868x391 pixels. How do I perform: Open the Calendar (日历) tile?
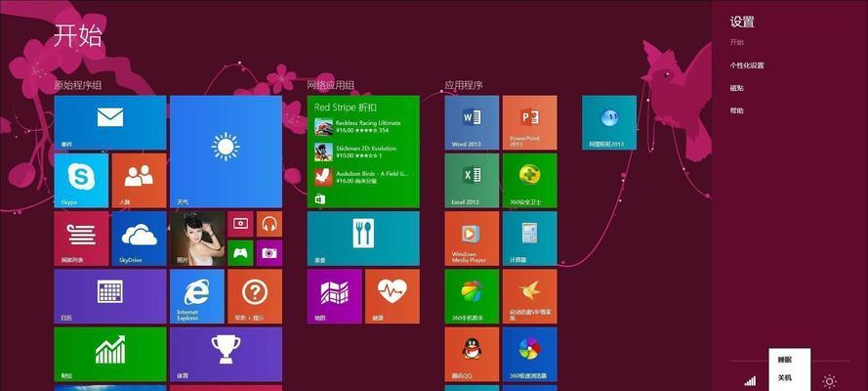110,296
